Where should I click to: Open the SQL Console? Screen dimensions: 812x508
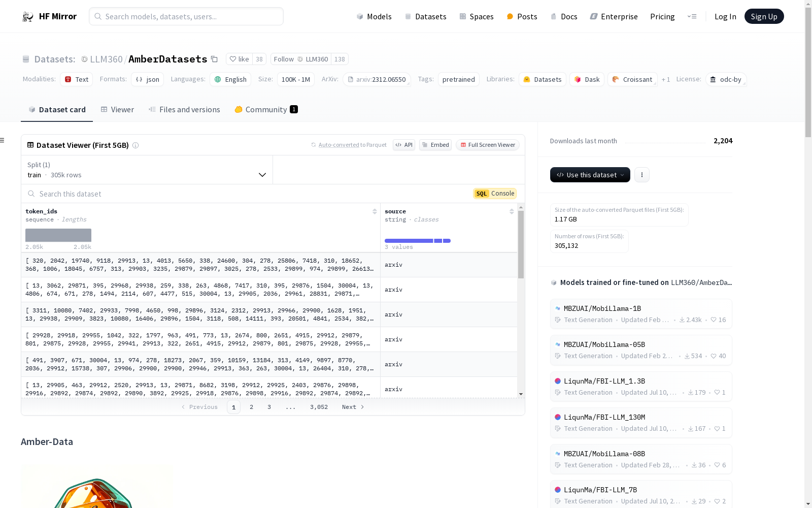click(x=495, y=194)
